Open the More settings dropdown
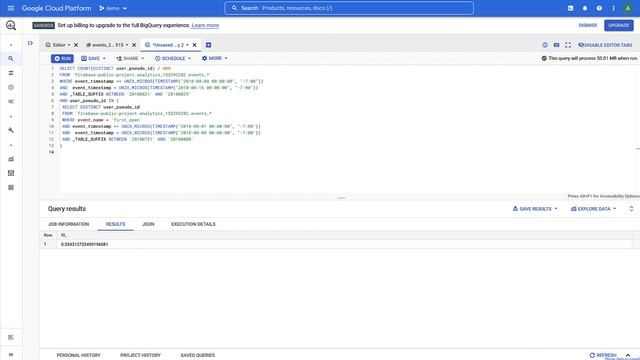Screen dimensions: 640x360 tap(214, 58)
